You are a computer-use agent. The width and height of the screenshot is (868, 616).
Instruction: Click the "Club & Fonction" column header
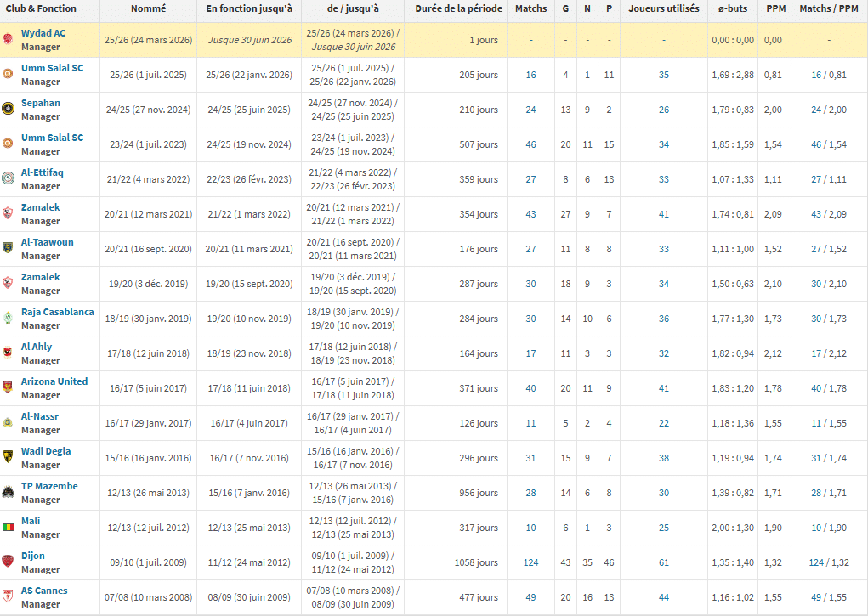click(41, 8)
